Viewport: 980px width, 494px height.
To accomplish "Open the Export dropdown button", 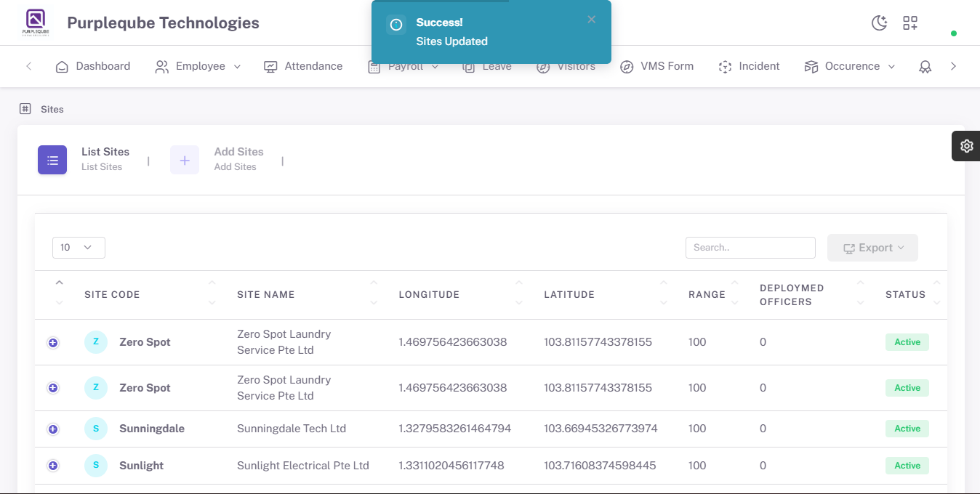I will pos(872,248).
